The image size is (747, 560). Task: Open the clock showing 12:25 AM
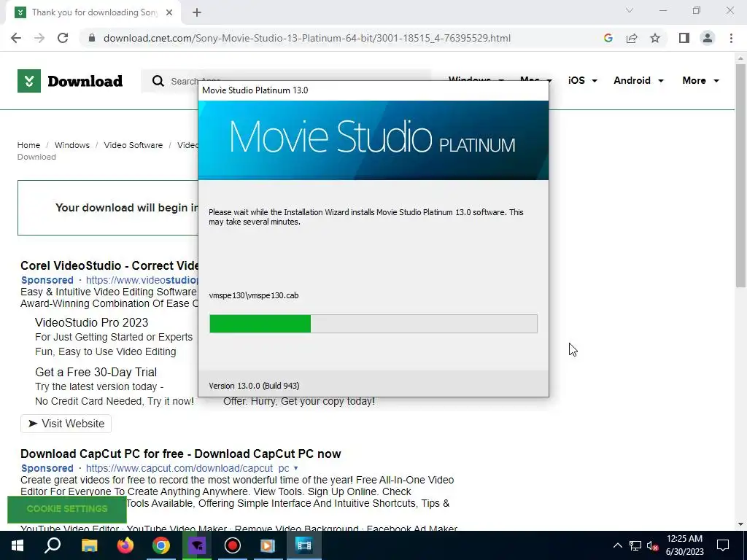[x=684, y=545]
